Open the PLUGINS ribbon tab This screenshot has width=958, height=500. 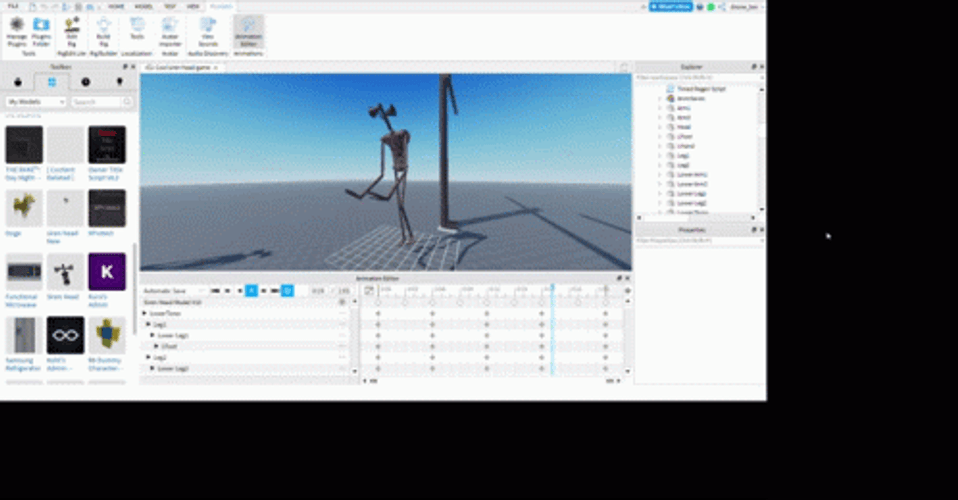pyautogui.click(x=221, y=7)
